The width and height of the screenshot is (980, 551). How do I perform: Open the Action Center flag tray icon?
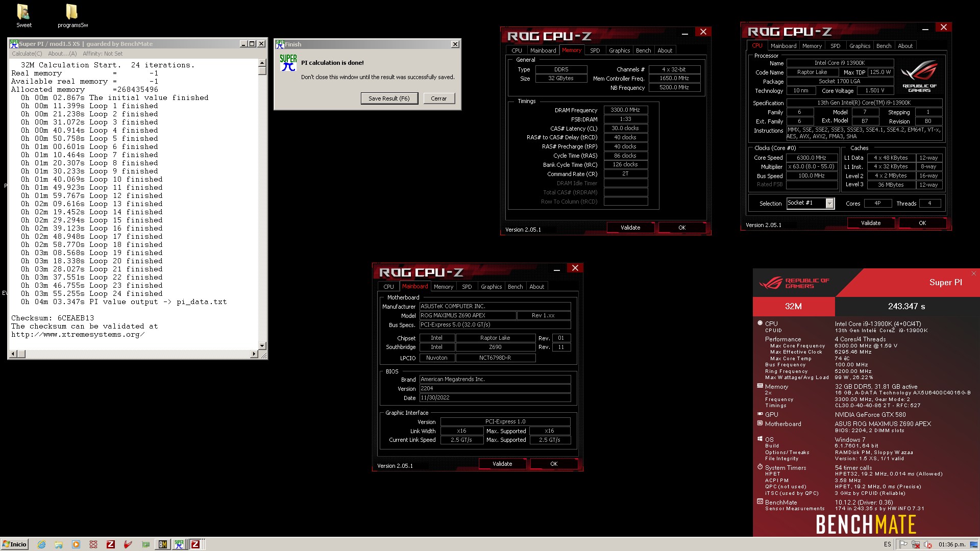903,544
